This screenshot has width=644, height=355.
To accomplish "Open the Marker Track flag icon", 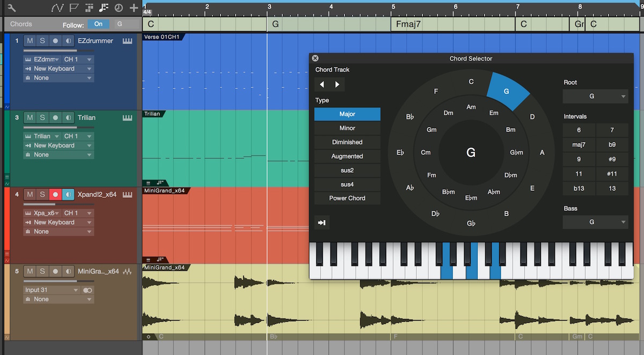I will [x=74, y=8].
